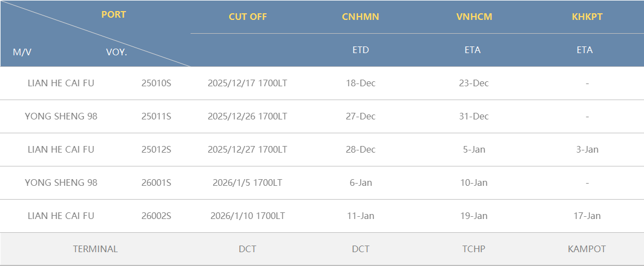644x266 pixels.
Task: Select the 3-Jan KHKPT ETA
Action: click(587, 150)
